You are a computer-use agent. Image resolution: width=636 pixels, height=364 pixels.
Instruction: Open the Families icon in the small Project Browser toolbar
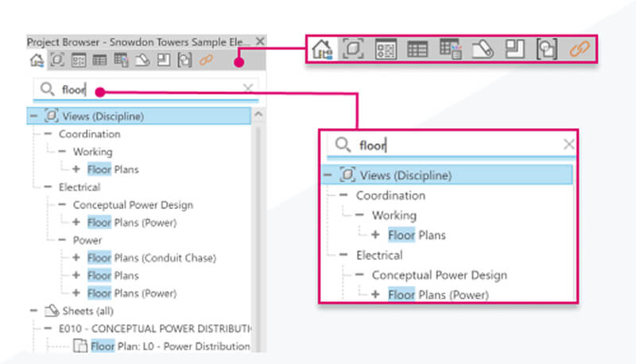point(164,60)
